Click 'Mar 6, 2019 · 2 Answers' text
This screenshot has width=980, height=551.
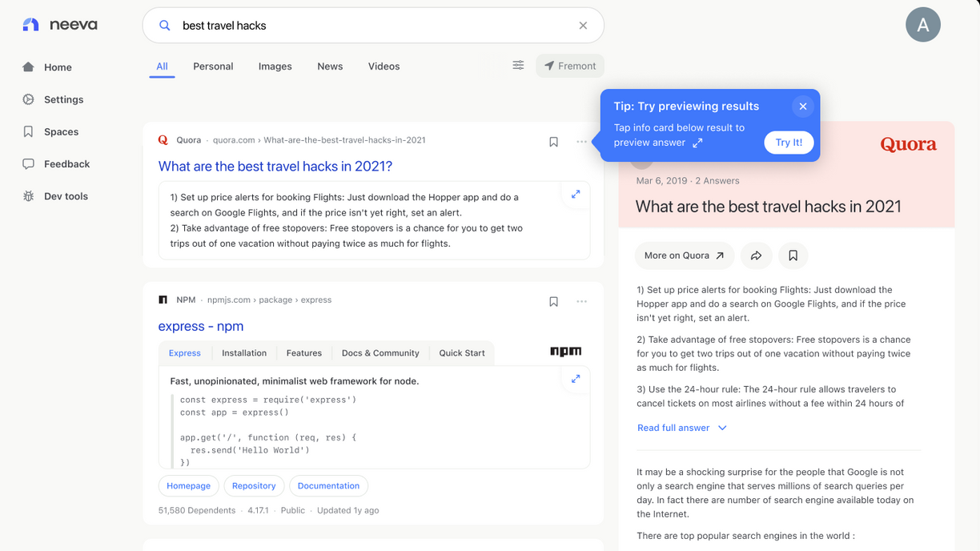[688, 181]
